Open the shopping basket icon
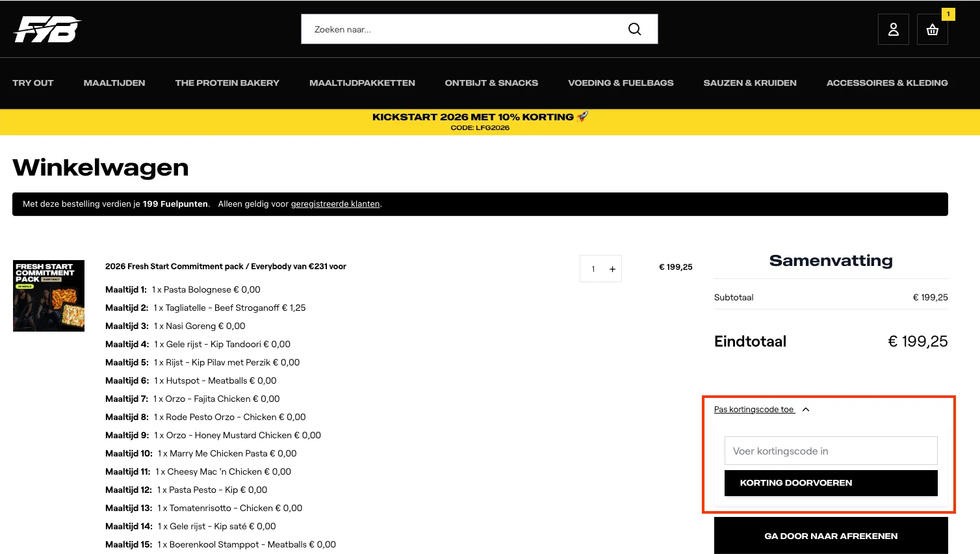Image resolution: width=980 pixels, height=554 pixels. coord(932,29)
